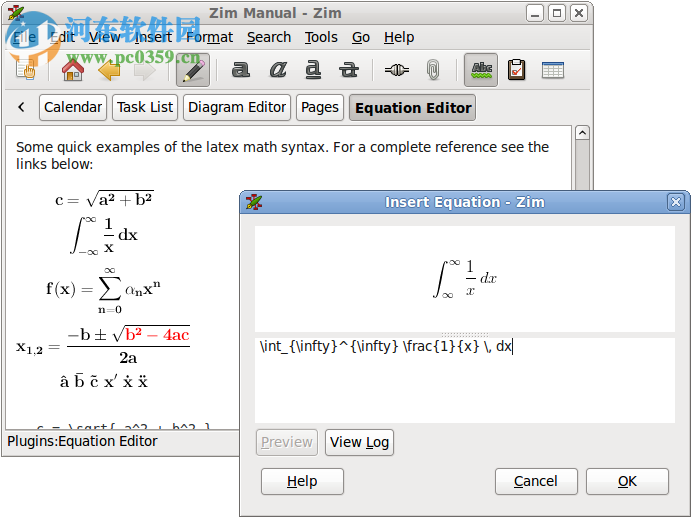Screen dimensions: 692x518
Task: Click the View Log button
Action: click(359, 442)
